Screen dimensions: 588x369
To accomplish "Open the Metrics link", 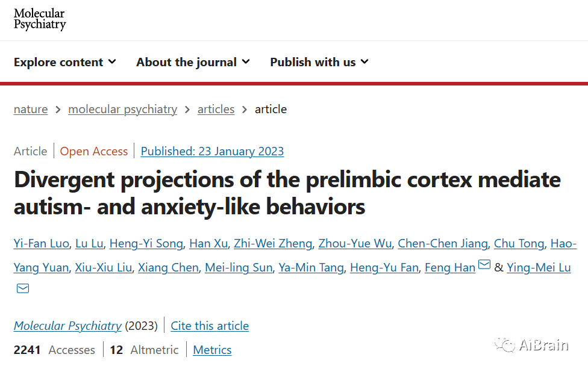I will tap(212, 350).
